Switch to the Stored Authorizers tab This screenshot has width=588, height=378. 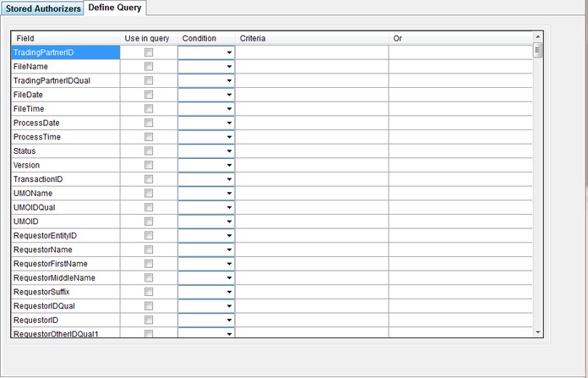coord(43,8)
